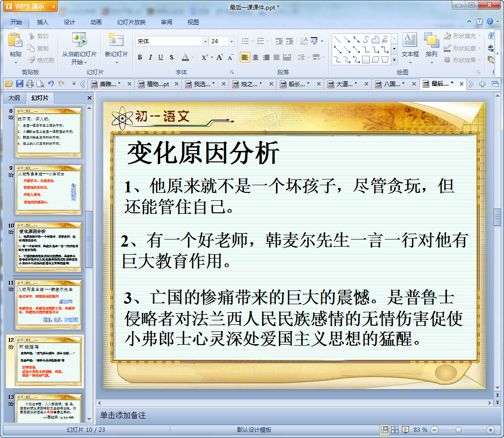Click the Cut (剪切) scissors icon
504x438 pixels.
pyautogui.click(x=31, y=36)
